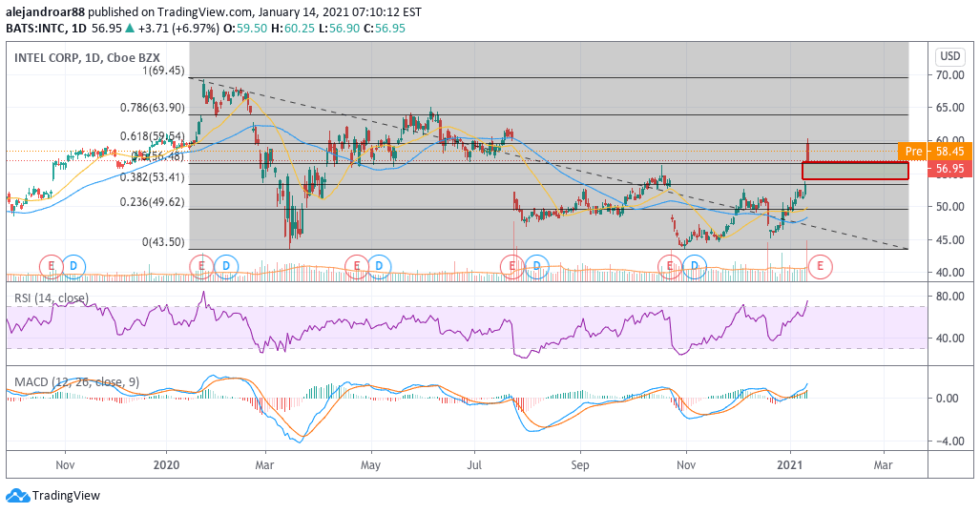Click the dividend D marker near February 2020
The image size is (980, 513).
[x=226, y=267]
